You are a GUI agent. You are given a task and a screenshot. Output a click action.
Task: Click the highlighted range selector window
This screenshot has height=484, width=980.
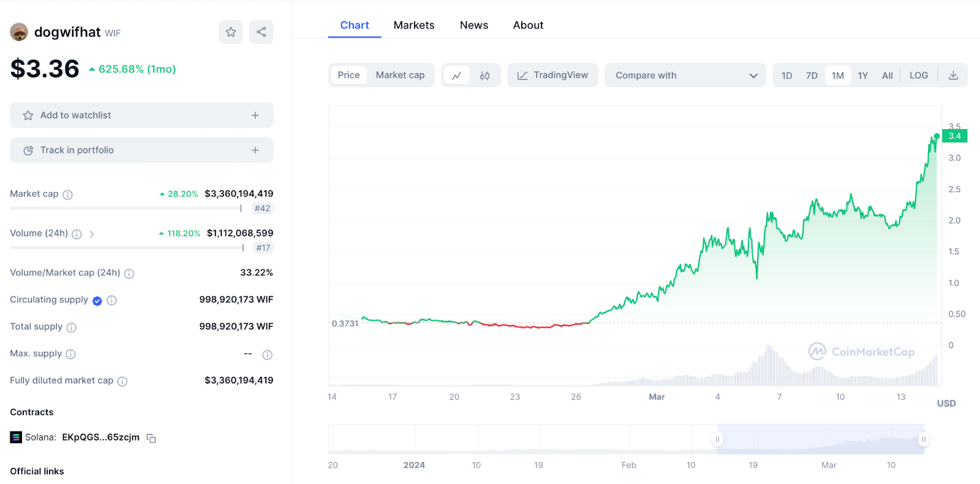[x=821, y=439]
